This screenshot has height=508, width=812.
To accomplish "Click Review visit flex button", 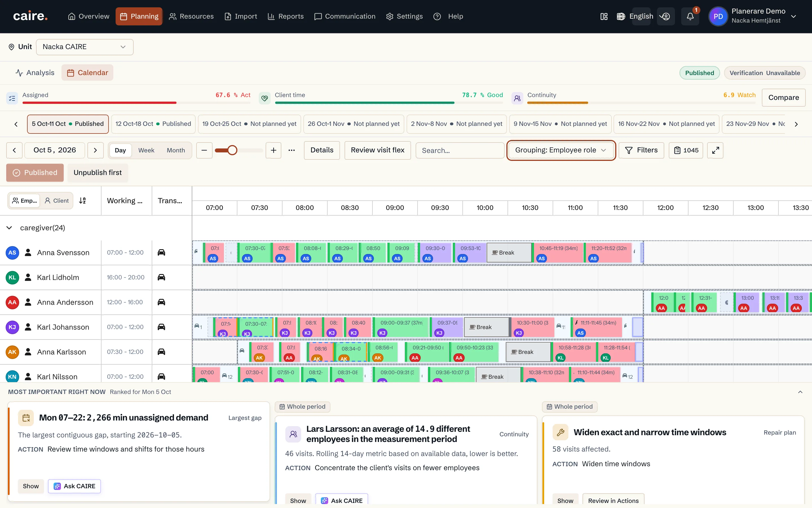I will point(378,150).
